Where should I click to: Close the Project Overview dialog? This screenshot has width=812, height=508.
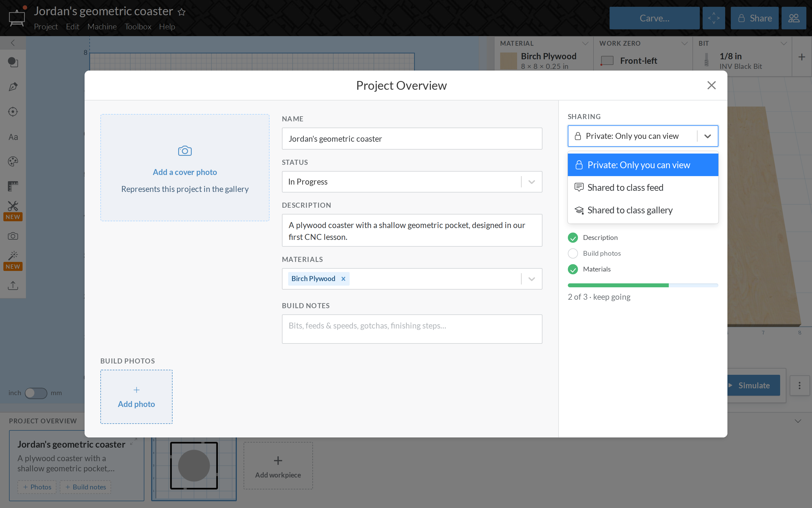click(x=711, y=85)
